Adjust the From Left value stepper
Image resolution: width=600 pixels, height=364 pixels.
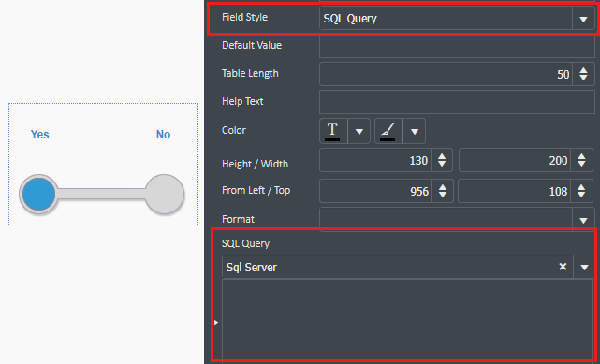pyautogui.click(x=443, y=191)
